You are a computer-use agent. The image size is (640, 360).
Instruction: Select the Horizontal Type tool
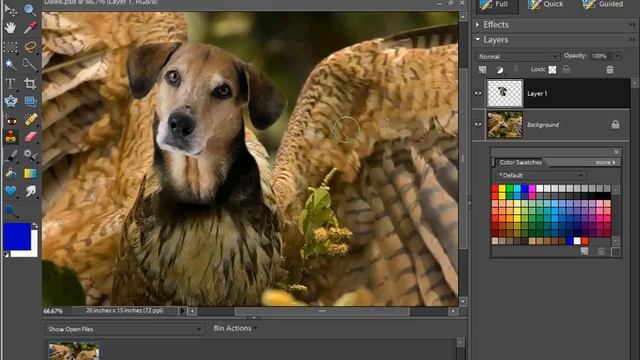pos(10,83)
